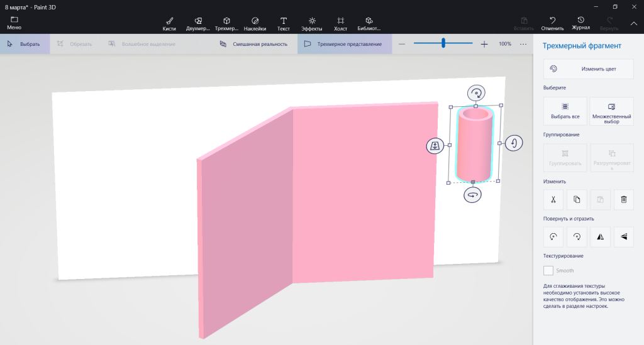Click the delete trash can icon
644x345 pixels.
click(623, 199)
